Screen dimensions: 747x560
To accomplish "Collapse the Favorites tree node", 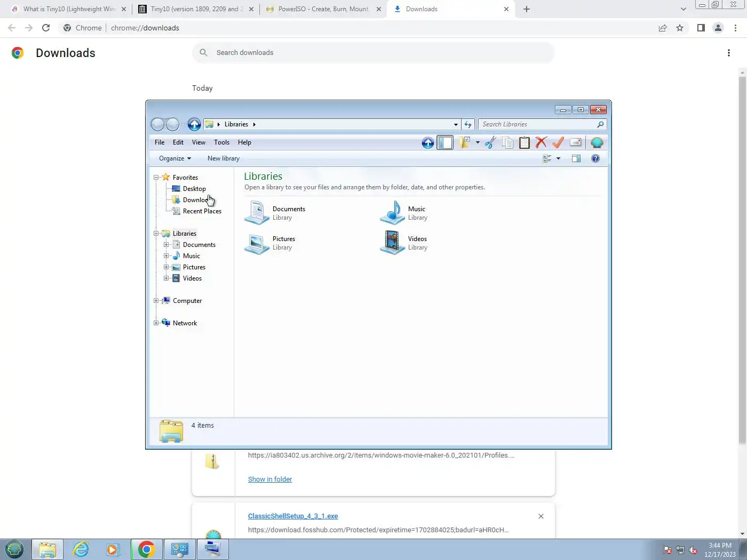I will (x=156, y=178).
